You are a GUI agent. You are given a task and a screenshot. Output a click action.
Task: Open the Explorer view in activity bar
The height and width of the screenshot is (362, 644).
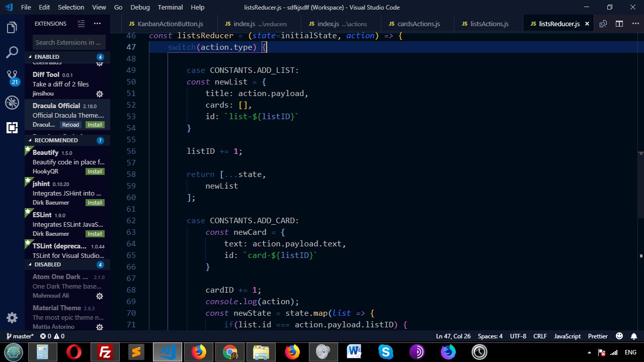pos(12,28)
